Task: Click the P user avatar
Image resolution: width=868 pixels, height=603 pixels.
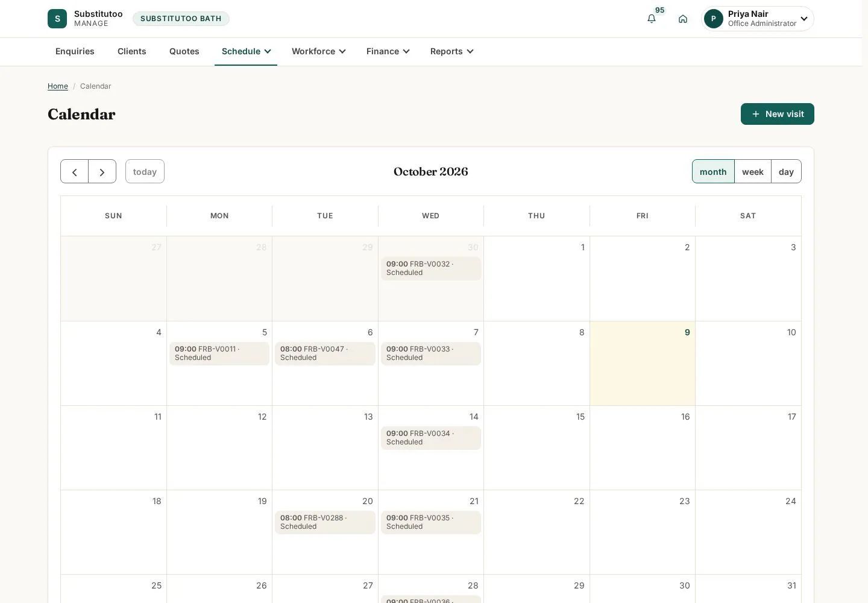Action: [x=714, y=19]
